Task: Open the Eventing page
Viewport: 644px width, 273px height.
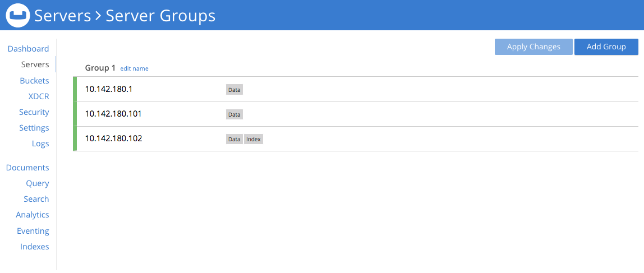Action: tap(33, 231)
